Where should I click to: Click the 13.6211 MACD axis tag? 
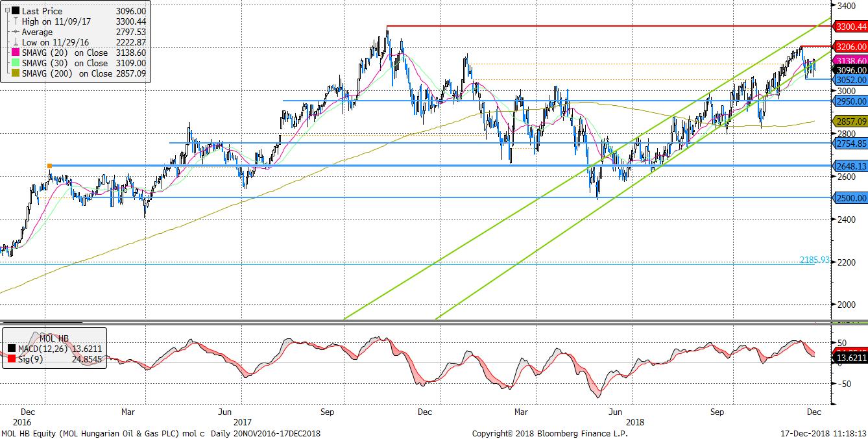[x=850, y=357]
